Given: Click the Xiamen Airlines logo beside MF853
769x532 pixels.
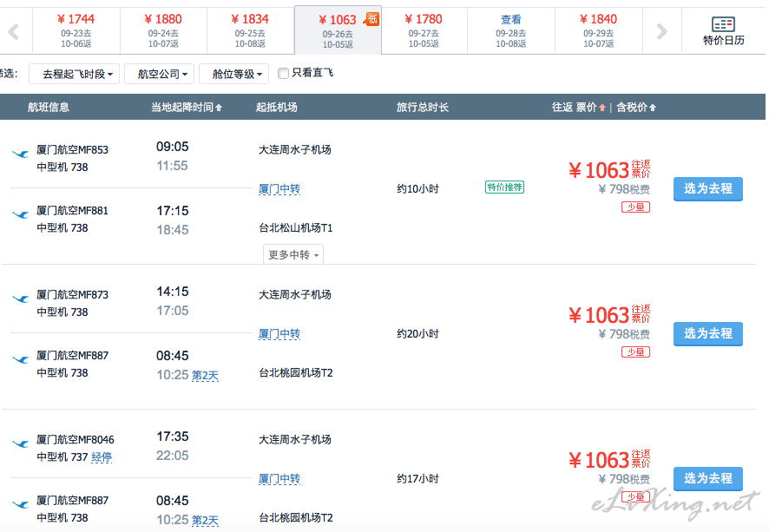Looking at the screenshot, I should point(20,154).
